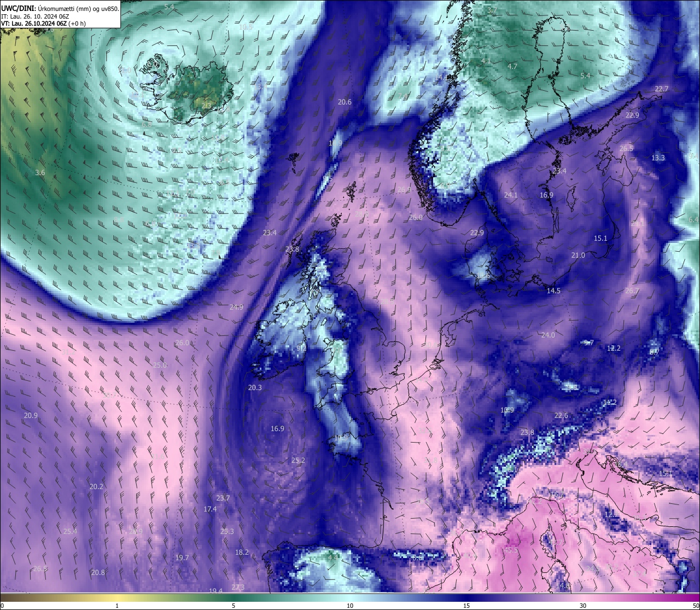Click the 19.4 value label
This screenshot has height=610, width=700.
(x=216, y=591)
